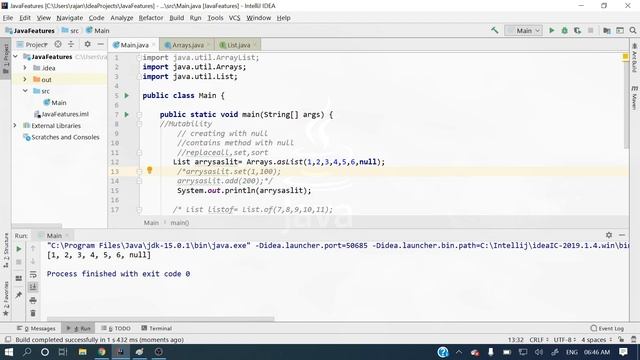Open Maven side tool window
The height and width of the screenshot is (360, 640).
pyautogui.click(x=634, y=98)
